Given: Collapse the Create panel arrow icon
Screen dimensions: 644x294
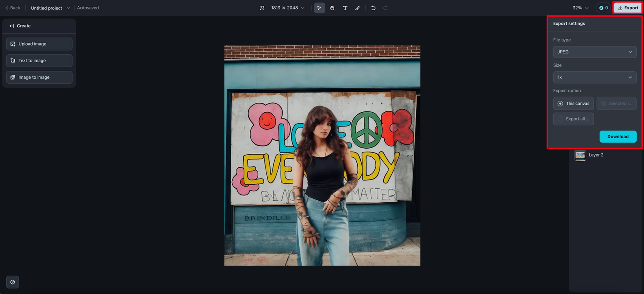Looking at the screenshot, I should (x=12, y=26).
